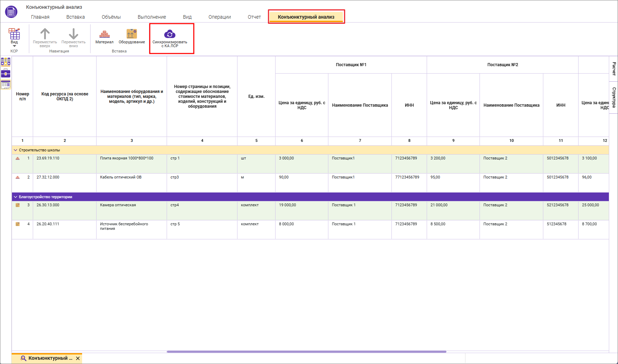Switch to the Главная ribbon tab
This screenshot has height=364, width=618.
tap(40, 17)
